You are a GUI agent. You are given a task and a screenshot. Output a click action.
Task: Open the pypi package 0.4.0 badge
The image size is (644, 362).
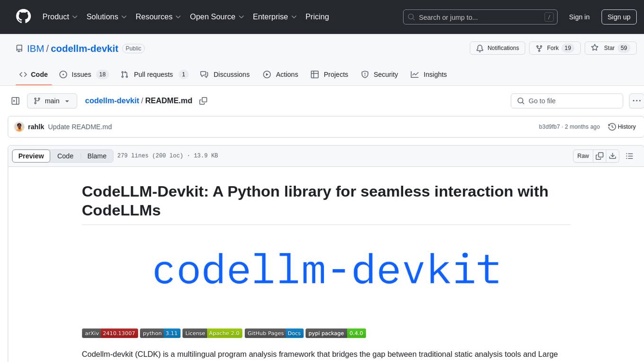[x=336, y=333]
